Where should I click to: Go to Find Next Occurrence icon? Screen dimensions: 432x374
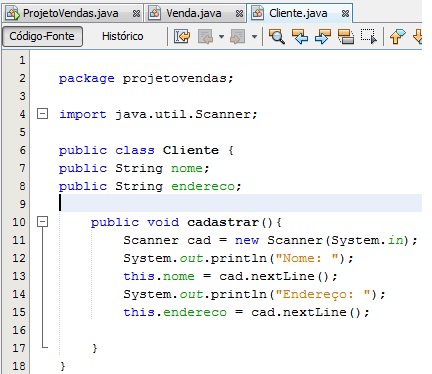[x=323, y=36]
